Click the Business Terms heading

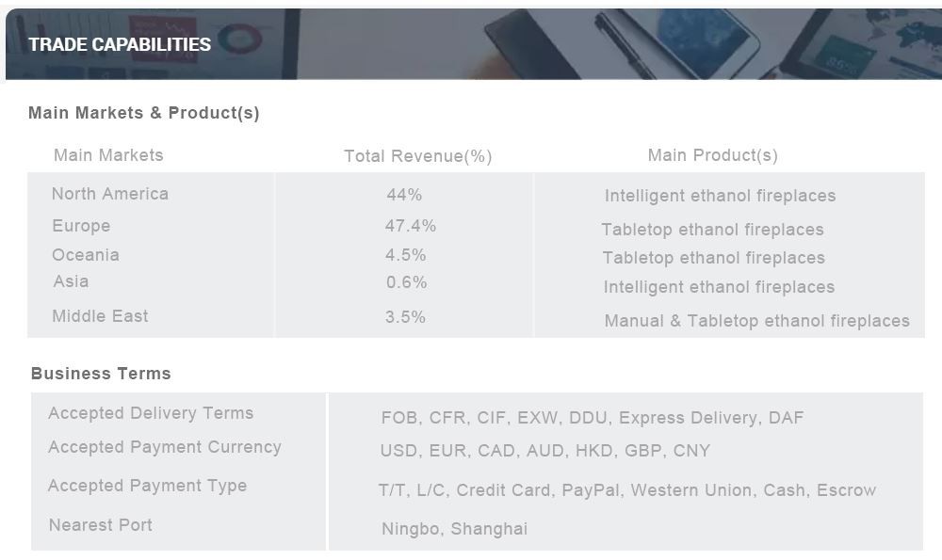click(101, 374)
